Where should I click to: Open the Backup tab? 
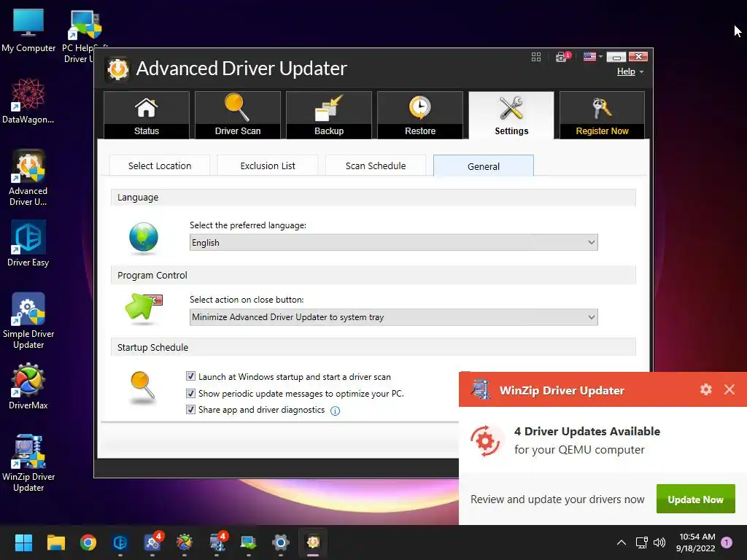pyautogui.click(x=329, y=115)
